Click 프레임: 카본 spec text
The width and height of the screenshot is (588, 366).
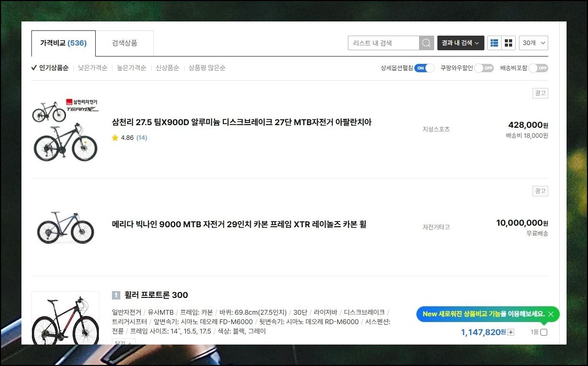pos(197,312)
